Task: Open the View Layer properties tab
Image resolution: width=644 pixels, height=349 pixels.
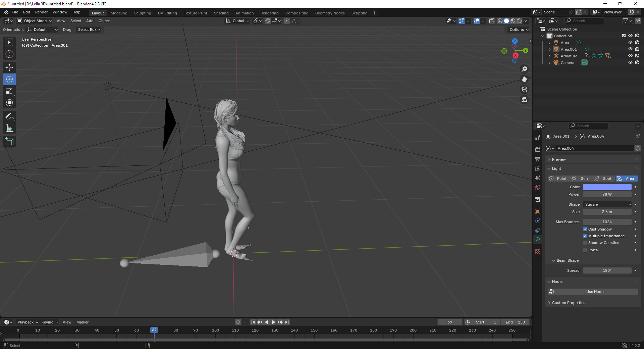Action: click(x=538, y=168)
